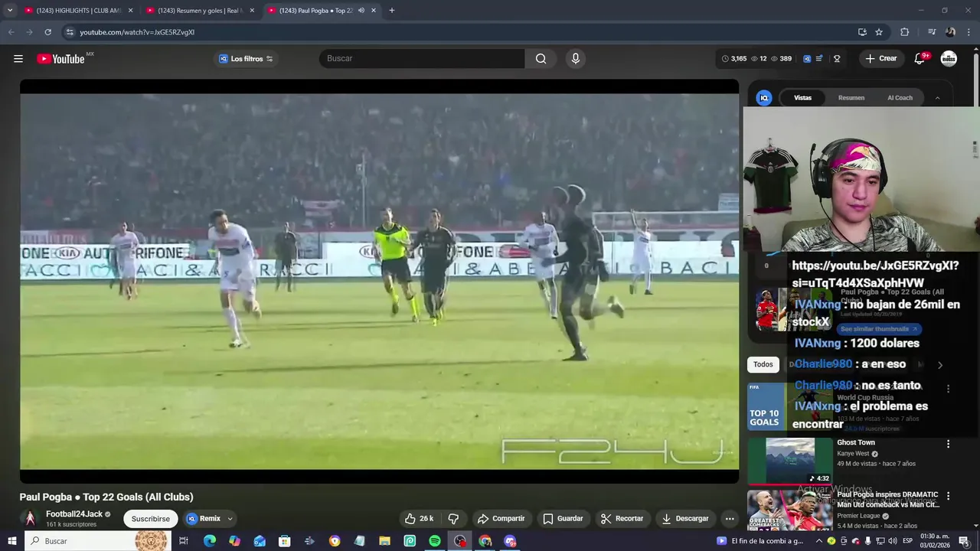Switch to the Vistas tab in vidIQ panel
The width and height of the screenshot is (980, 551).
(x=802, y=98)
